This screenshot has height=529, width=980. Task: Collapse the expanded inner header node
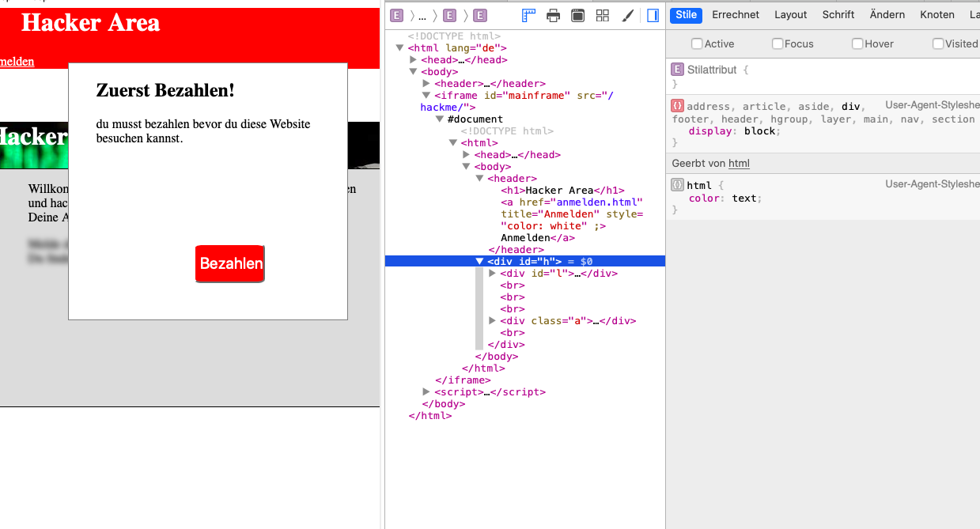pyautogui.click(x=480, y=178)
